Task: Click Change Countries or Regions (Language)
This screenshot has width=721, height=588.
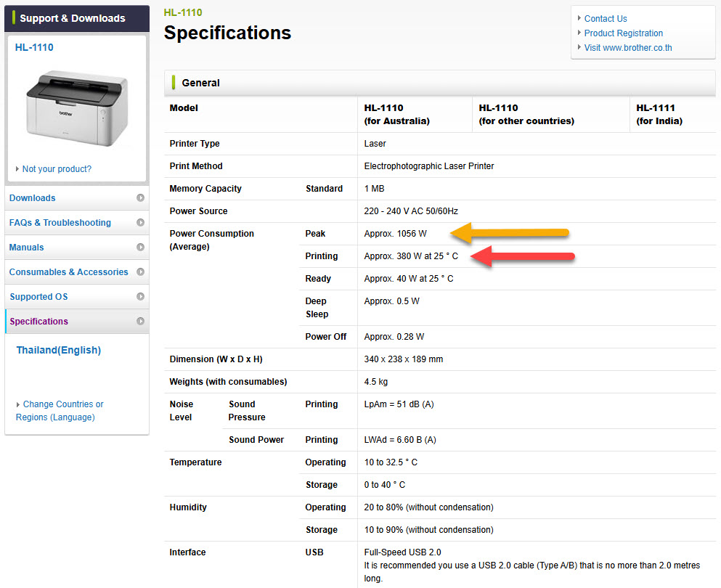Action: click(x=60, y=411)
